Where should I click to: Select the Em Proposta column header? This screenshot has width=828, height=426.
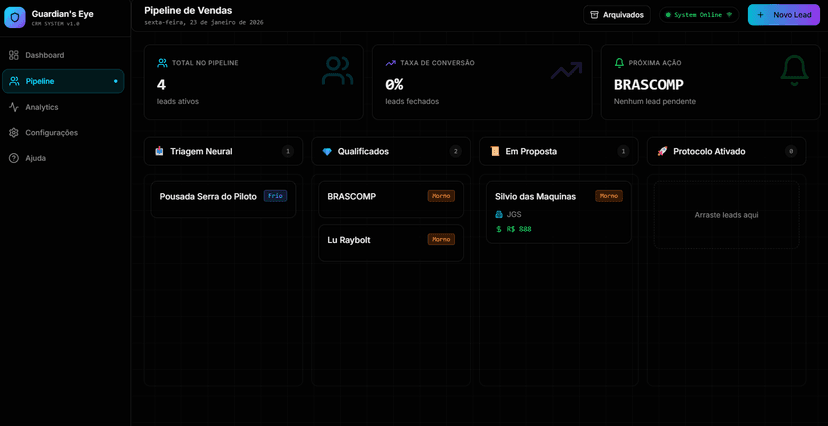tap(559, 152)
